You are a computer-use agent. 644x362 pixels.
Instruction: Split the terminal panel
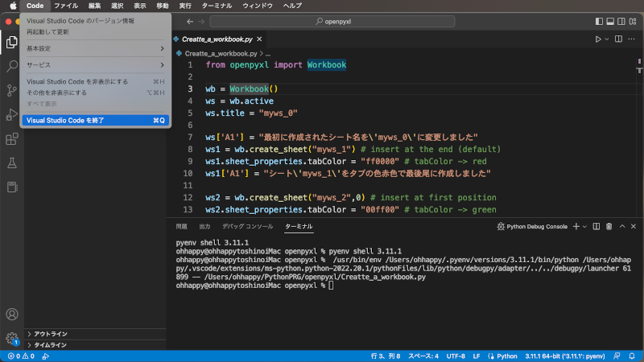597,227
